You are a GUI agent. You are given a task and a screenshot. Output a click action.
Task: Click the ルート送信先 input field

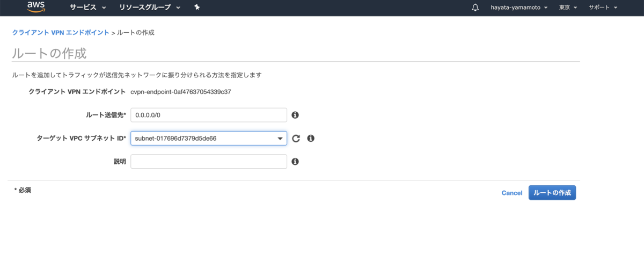[x=209, y=115]
